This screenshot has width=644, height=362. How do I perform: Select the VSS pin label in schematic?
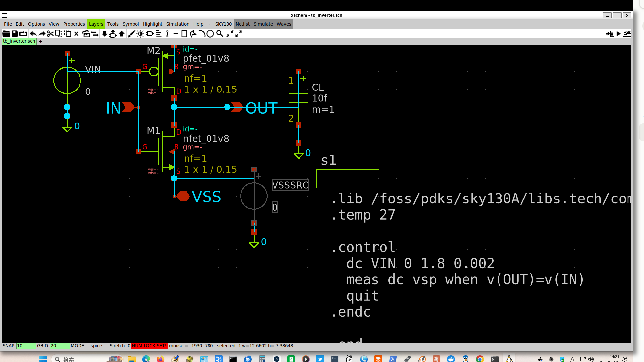tap(207, 197)
